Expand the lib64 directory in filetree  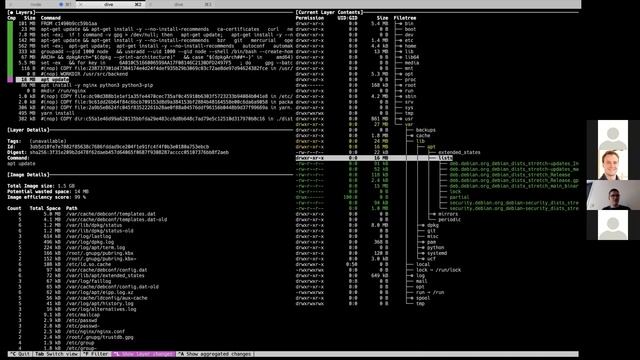411,57
